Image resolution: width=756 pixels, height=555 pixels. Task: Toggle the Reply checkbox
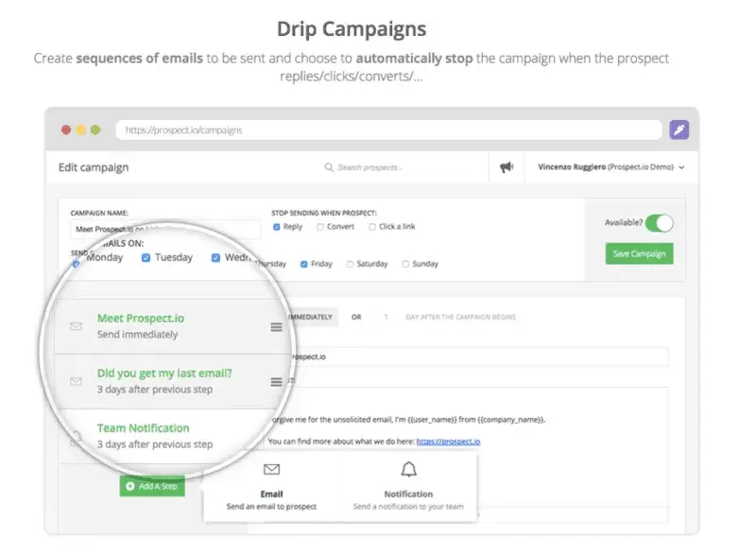(x=276, y=227)
